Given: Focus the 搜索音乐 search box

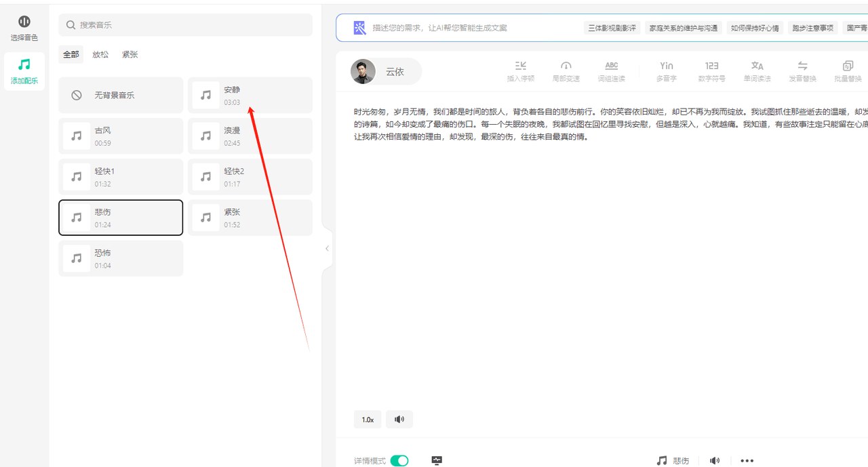Looking at the screenshot, I should coord(185,25).
